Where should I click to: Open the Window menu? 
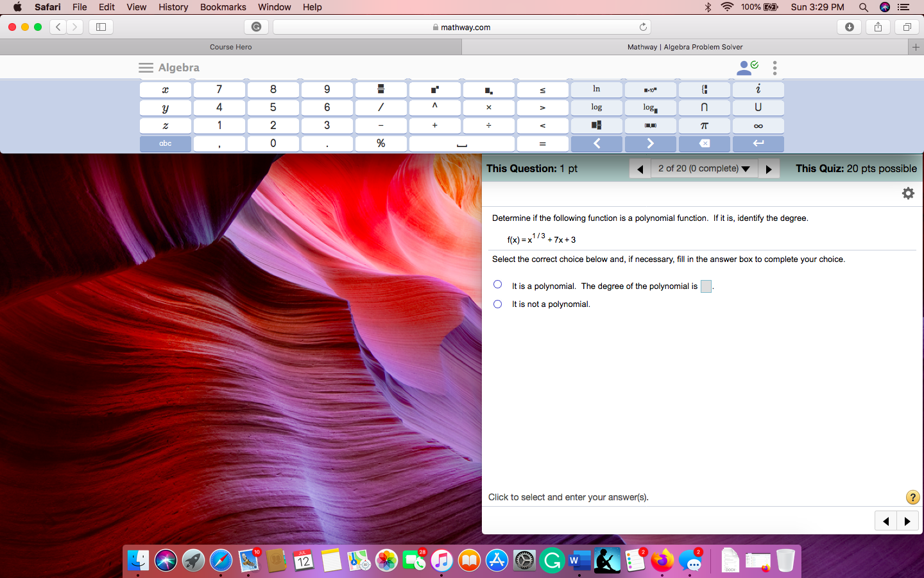275,7
